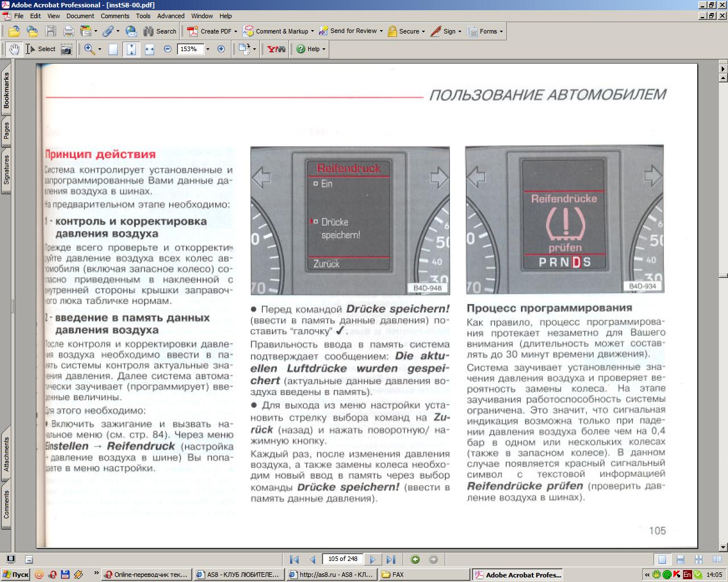Click the Search button

tap(160, 31)
